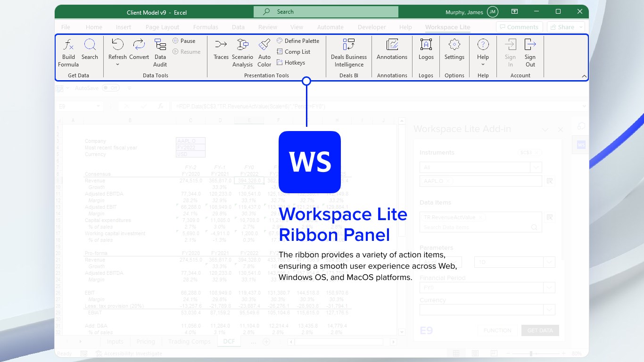The height and width of the screenshot is (362, 644).
Task: Select the cell containing USD
Action: [x=190, y=154]
